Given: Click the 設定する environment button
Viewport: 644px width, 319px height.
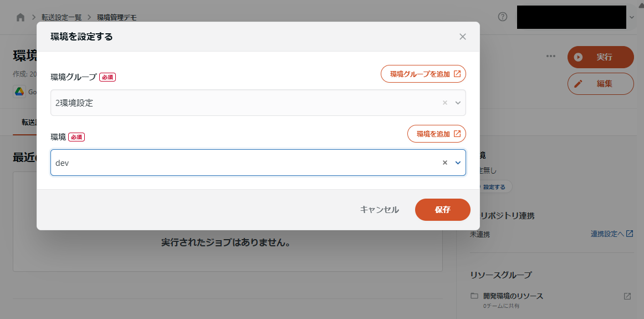Looking at the screenshot, I should click(x=493, y=186).
